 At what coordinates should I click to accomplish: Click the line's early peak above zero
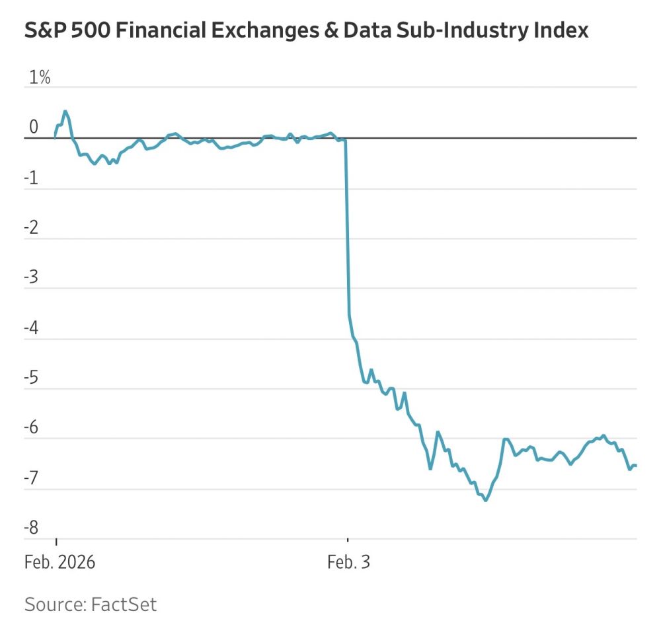pyautogui.click(x=65, y=111)
